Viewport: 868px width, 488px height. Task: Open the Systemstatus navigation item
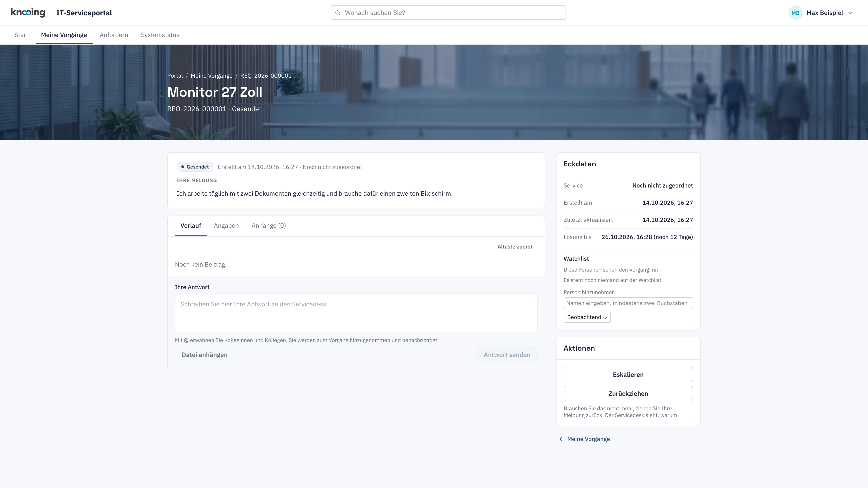coord(160,35)
